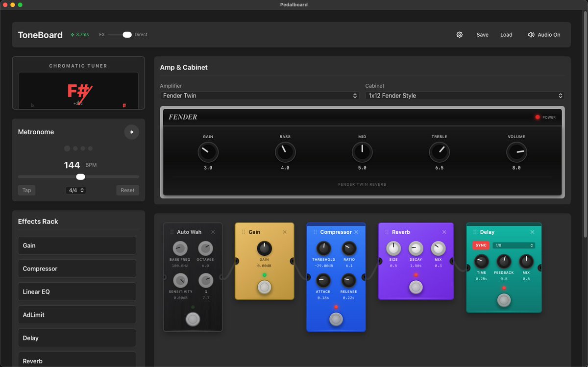Click the Delay FEEDBACK knob
Viewport: 588px width, 367px height.
504,262
